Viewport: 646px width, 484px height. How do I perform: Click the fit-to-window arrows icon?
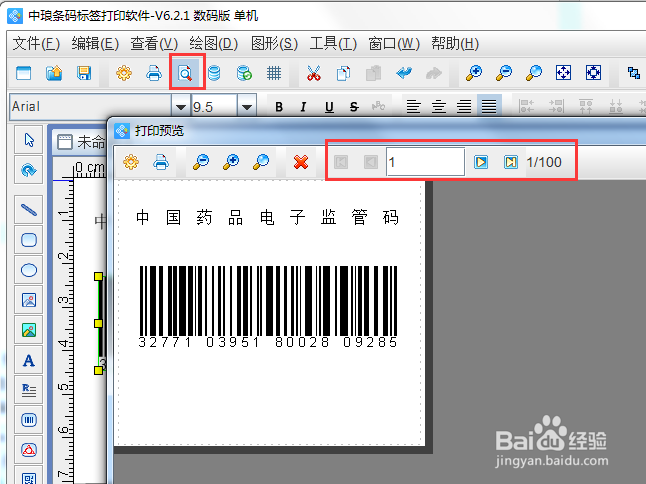pyautogui.click(x=563, y=73)
